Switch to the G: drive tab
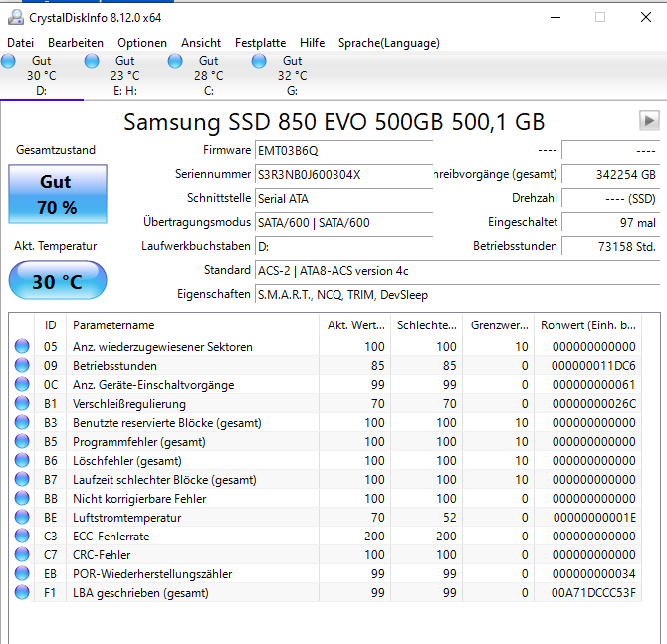This screenshot has width=667, height=644. pyautogui.click(x=293, y=76)
